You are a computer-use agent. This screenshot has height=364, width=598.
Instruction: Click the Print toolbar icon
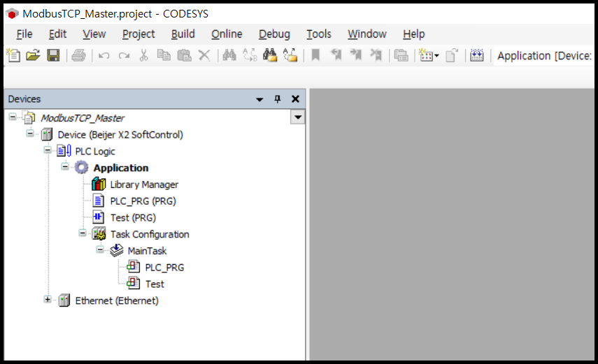point(78,56)
